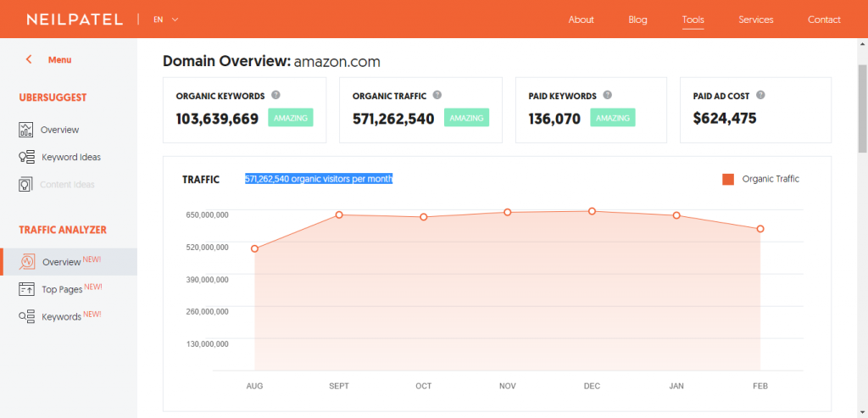Click the Top Pages icon
Viewport: 868px width, 418px height.
click(26, 289)
